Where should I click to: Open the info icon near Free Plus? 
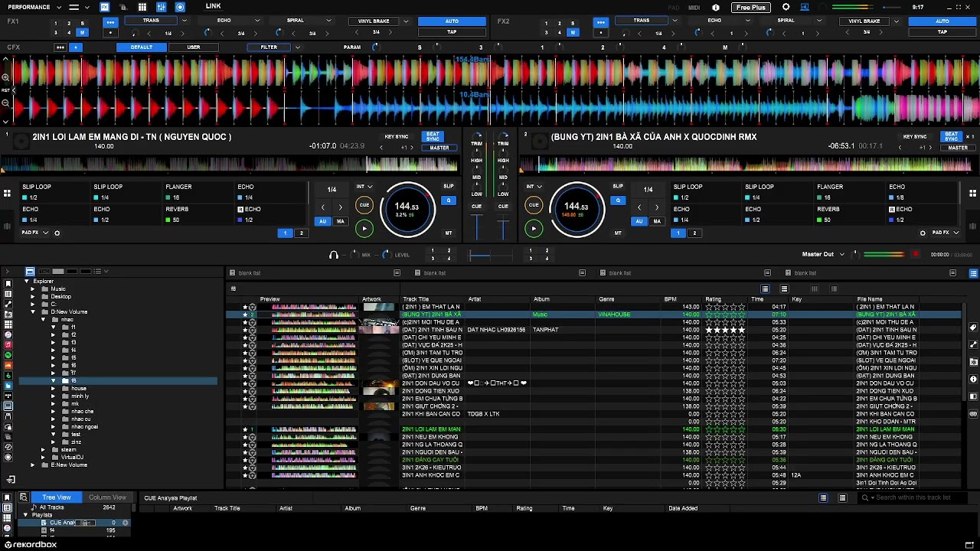716,7
